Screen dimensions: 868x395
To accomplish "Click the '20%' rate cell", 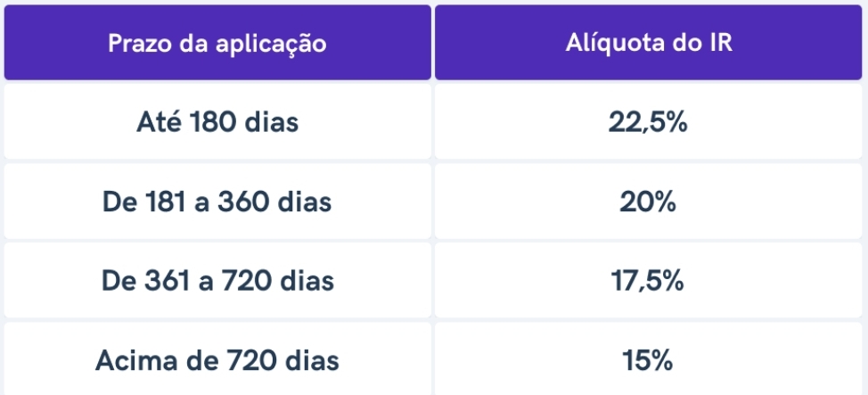I will click(648, 202).
